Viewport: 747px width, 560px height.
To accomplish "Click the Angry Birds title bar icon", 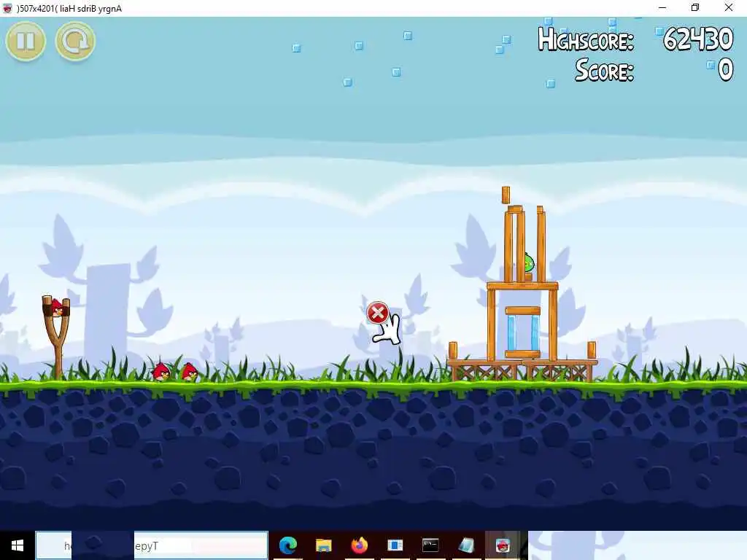I will tap(7, 8).
